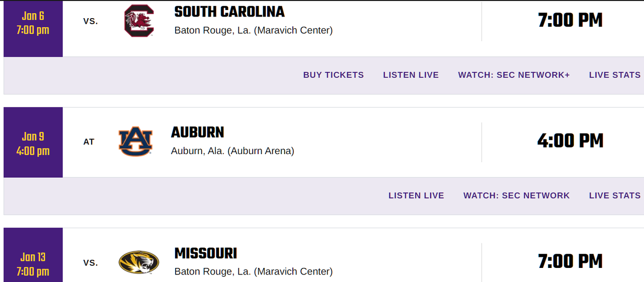Open Live Stats for Auburn game
The width and height of the screenshot is (644, 282).
pyautogui.click(x=614, y=195)
